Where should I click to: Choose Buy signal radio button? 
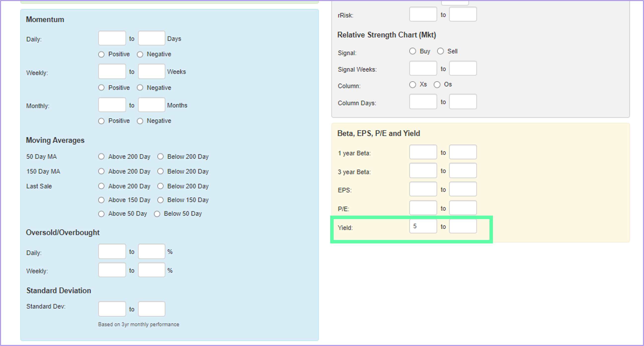click(x=413, y=51)
